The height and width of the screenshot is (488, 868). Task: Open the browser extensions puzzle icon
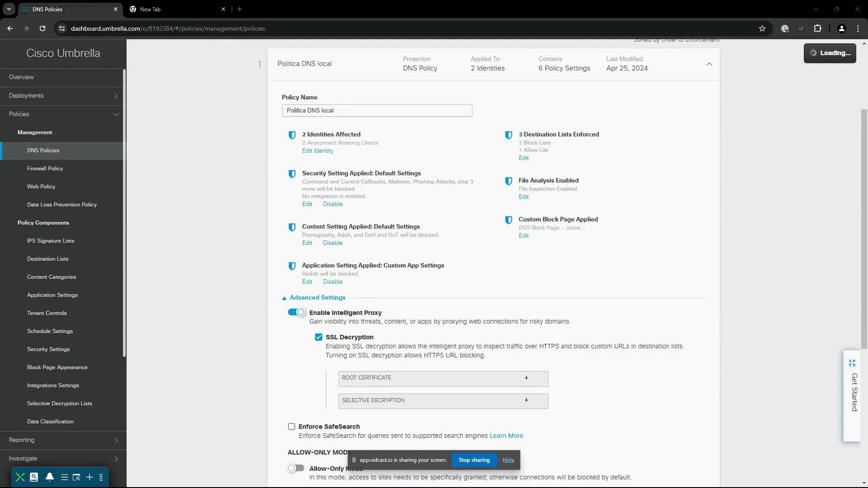coord(817,28)
